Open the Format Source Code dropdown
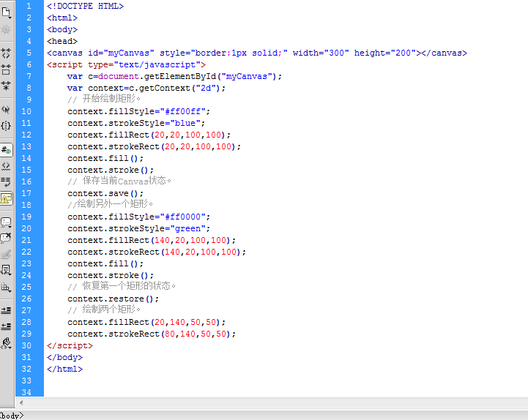 7,342
